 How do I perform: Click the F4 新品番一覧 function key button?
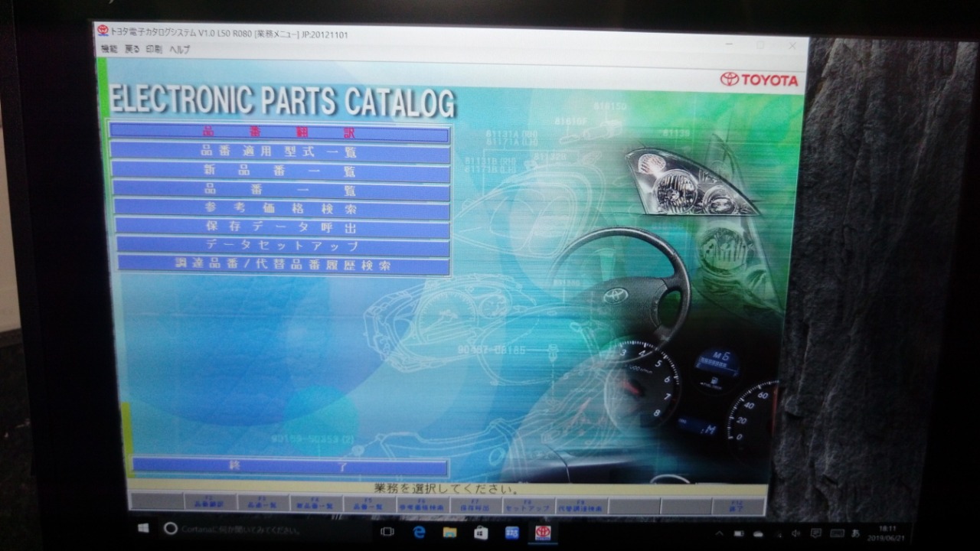point(315,505)
